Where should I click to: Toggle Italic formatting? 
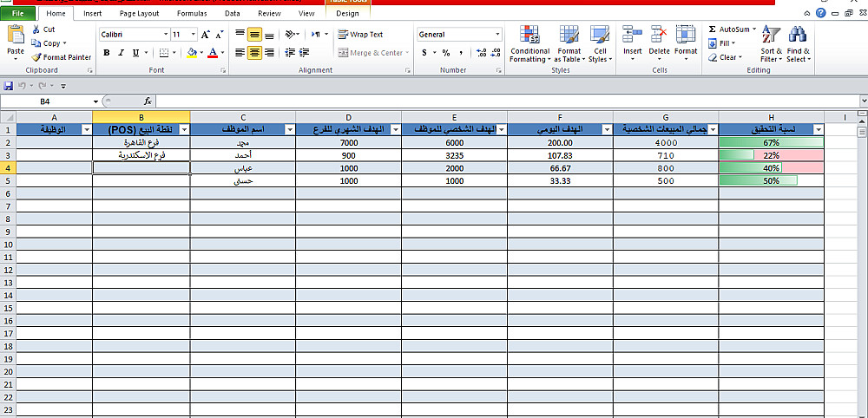121,53
